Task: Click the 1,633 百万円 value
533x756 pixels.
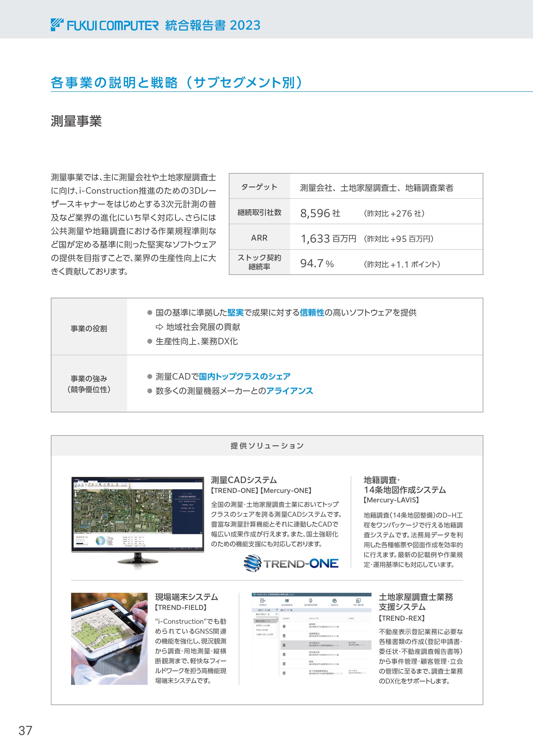Action: pos(328,238)
